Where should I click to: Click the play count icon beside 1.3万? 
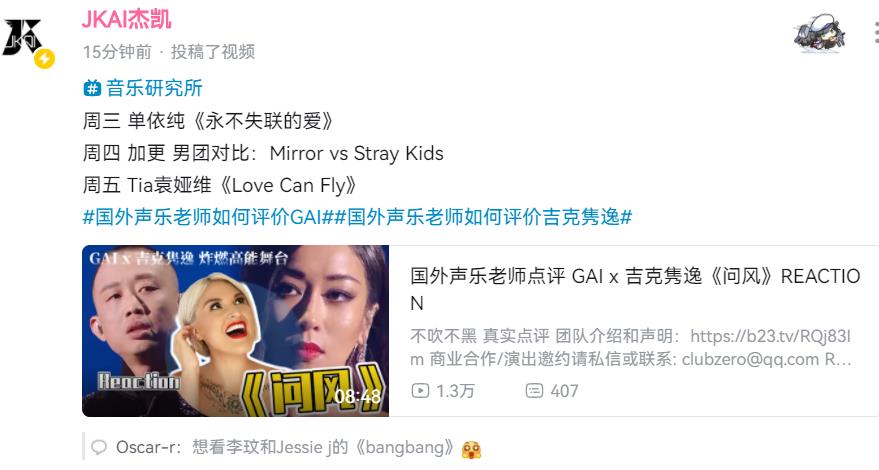(420, 390)
